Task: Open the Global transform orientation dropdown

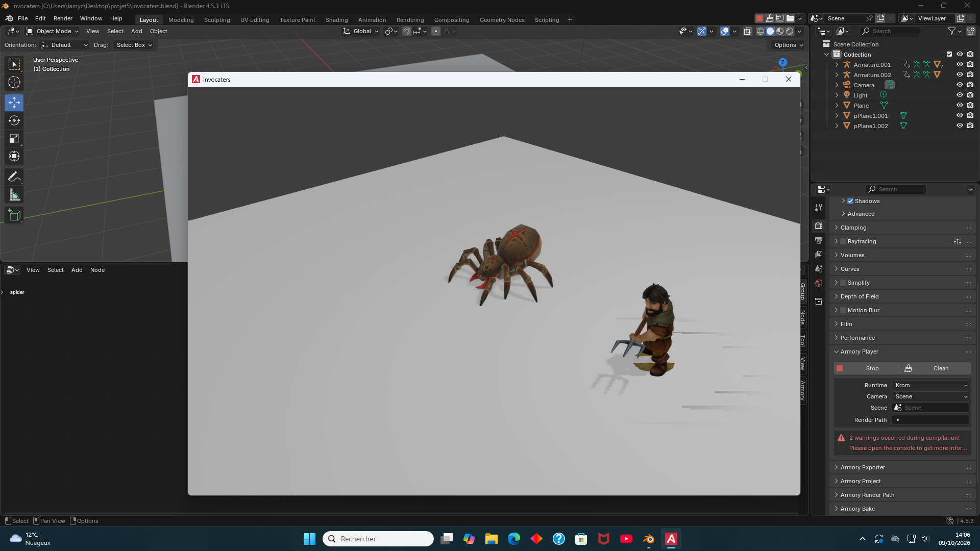Action: (x=361, y=31)
